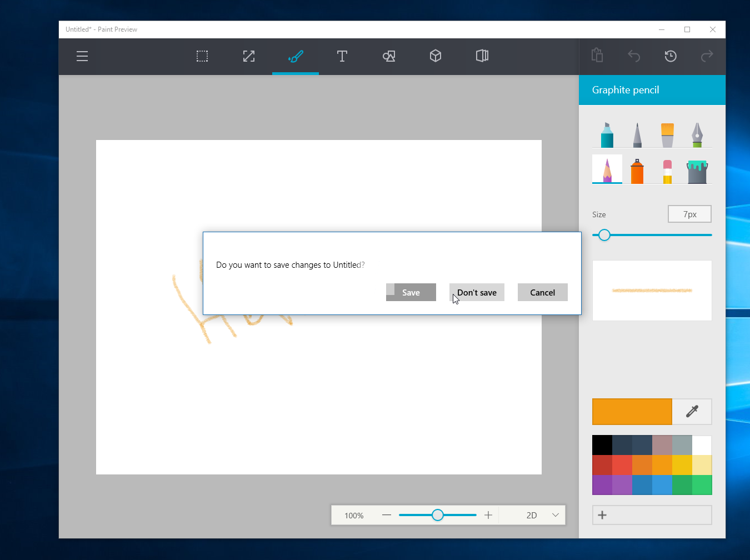Choose the Eraser tool
Viewport: 750px width, 560px height.
click(667, 171)
